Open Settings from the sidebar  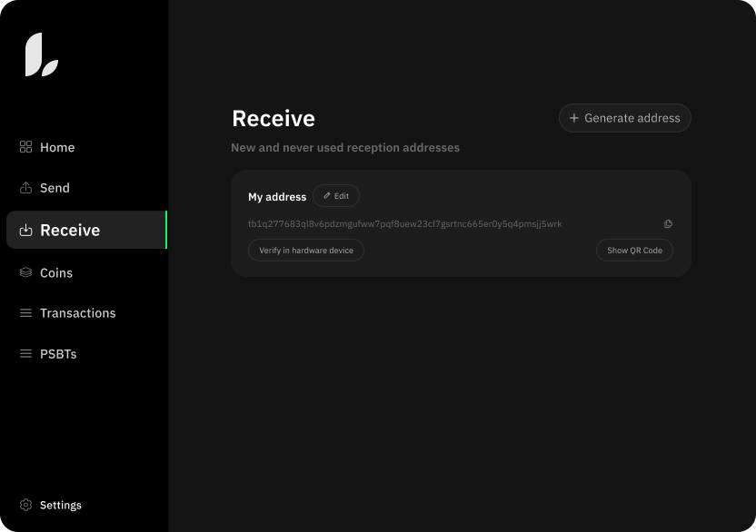[x=60, y=505]
